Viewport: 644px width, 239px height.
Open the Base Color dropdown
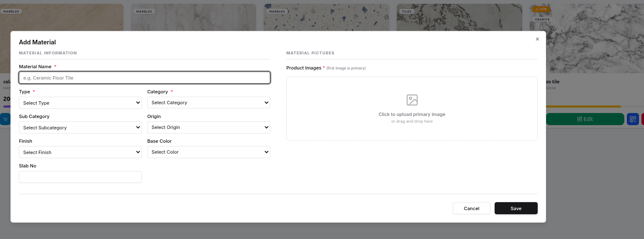tap(209, 152)
